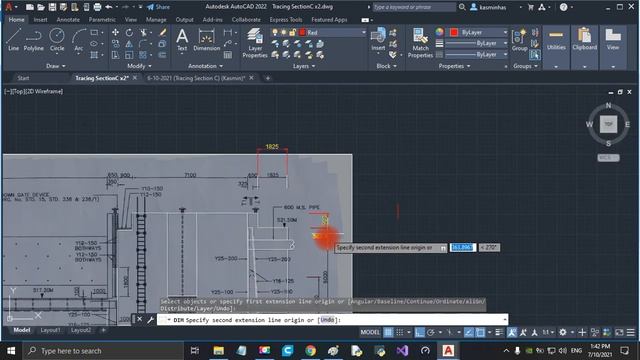The image size is (640, 360).
Task: Click the Help question mark icon
Action: [564, 7]
